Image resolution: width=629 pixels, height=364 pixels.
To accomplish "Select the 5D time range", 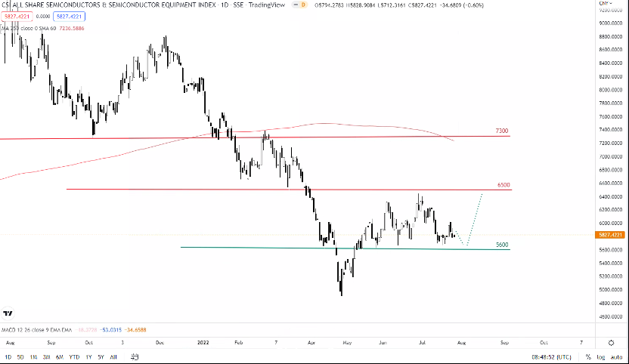I will [x=20, y=356].
